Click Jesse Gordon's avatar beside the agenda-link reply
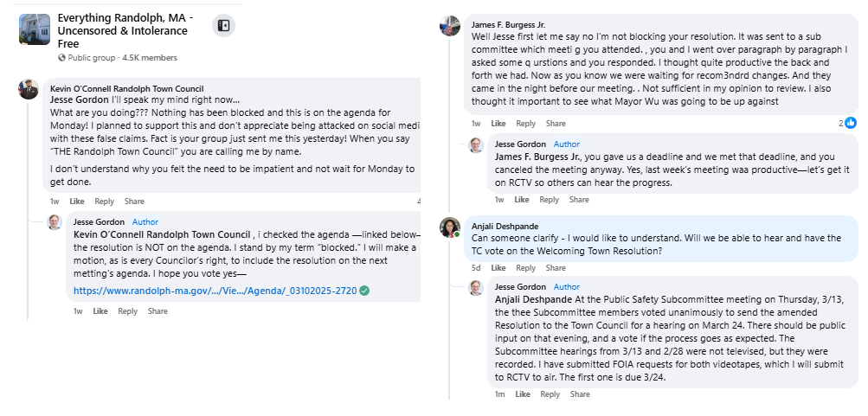Screen dimensions: 868x416 (x=55, y=222)
